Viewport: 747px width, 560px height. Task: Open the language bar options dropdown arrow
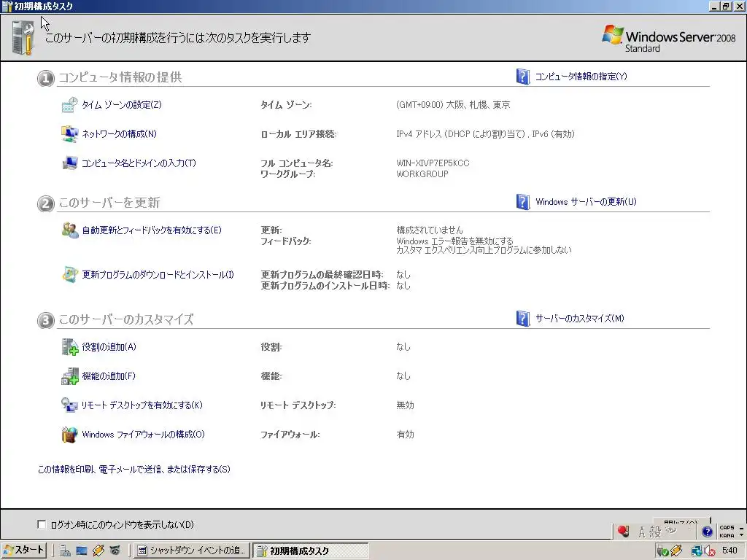[741, 534]
